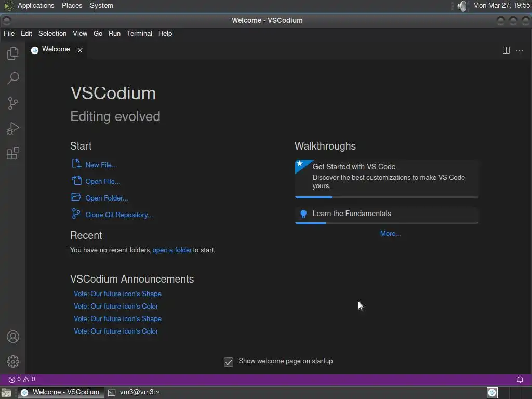
Task: Open the Terminal menu
Action: [139, 34]
